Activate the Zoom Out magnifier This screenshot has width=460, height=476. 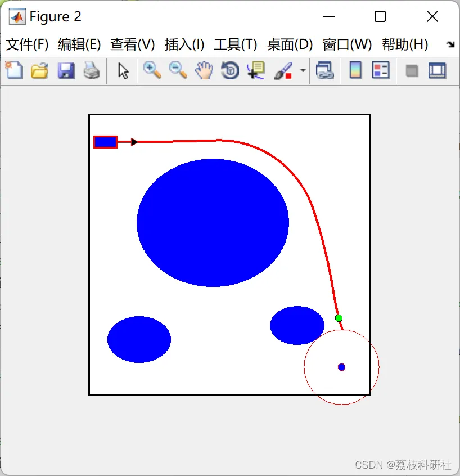[178, 70]
